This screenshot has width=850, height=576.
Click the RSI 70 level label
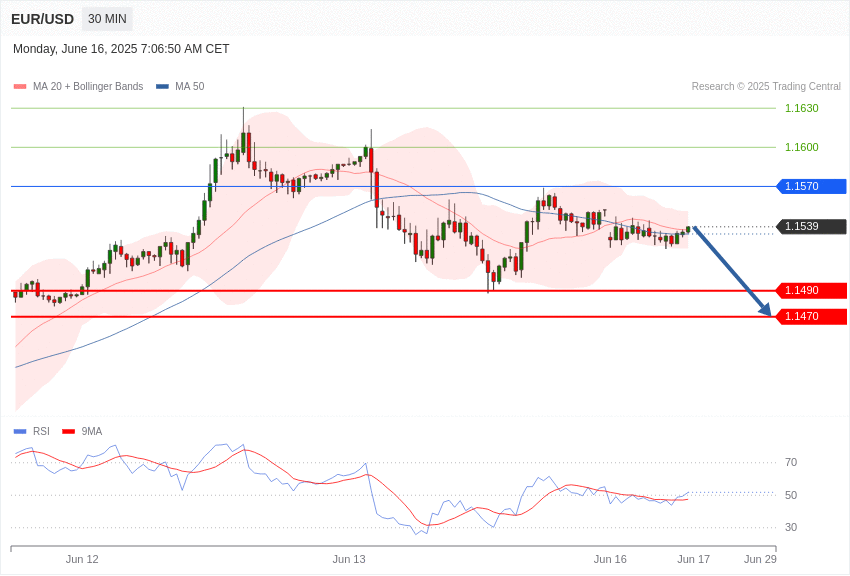tap(791, 463)
